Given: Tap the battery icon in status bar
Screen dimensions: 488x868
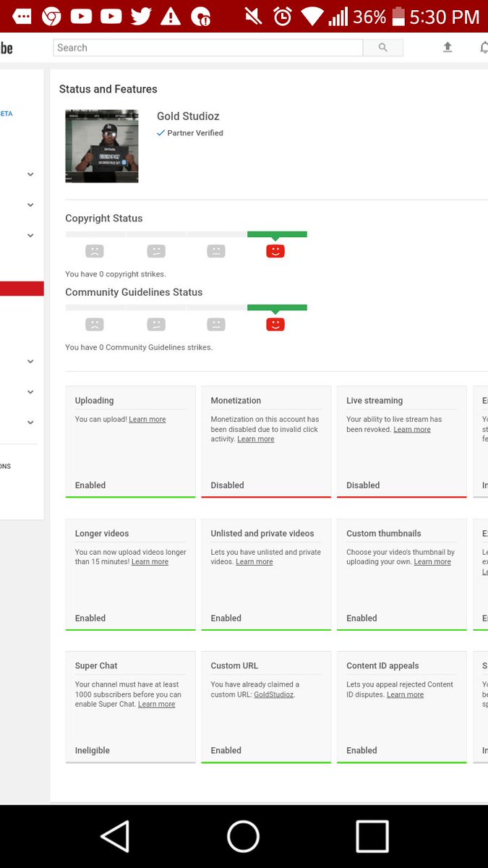Looking at the screenshot, I should coord(398,16).
